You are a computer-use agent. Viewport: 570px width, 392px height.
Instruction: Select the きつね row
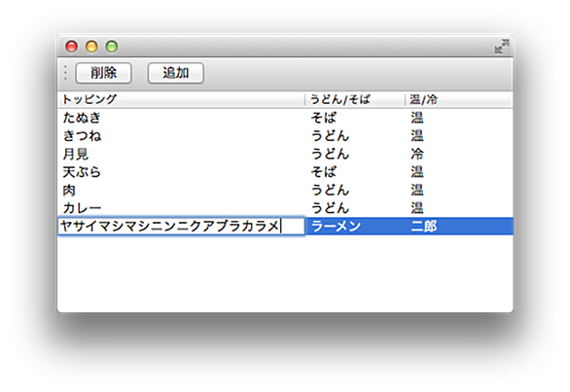(285, 135)
